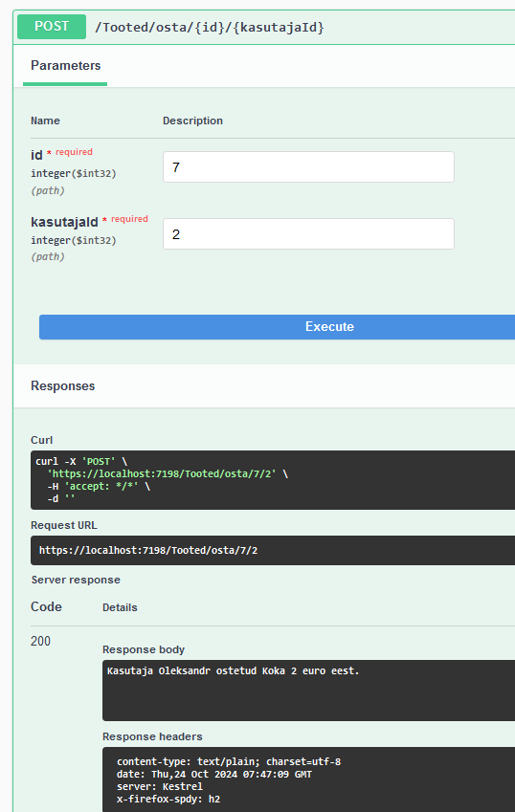Image resolution: width=515 pixels, height=812 pixels.
Task: Click the green POST method badge
Action: (x=52, y=27)
